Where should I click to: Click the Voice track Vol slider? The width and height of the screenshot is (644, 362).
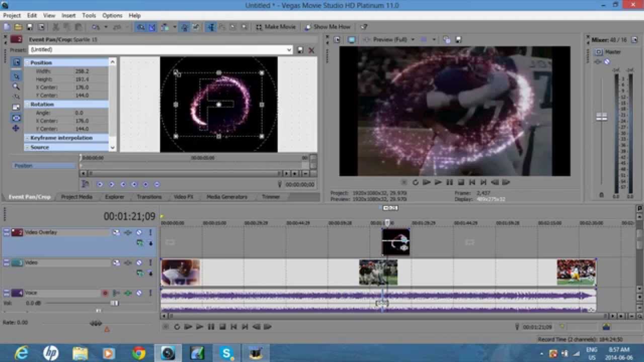tap(114, 303)
